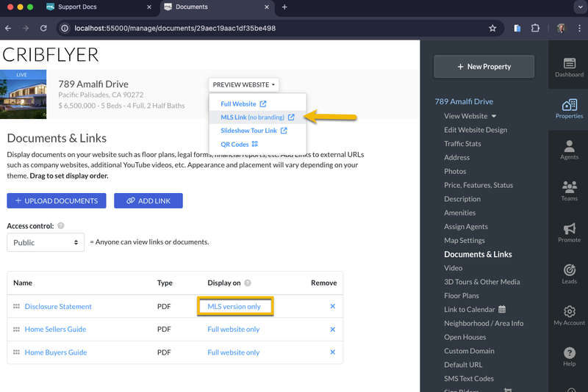Open the Public access control select

click(x=46, y=242)
